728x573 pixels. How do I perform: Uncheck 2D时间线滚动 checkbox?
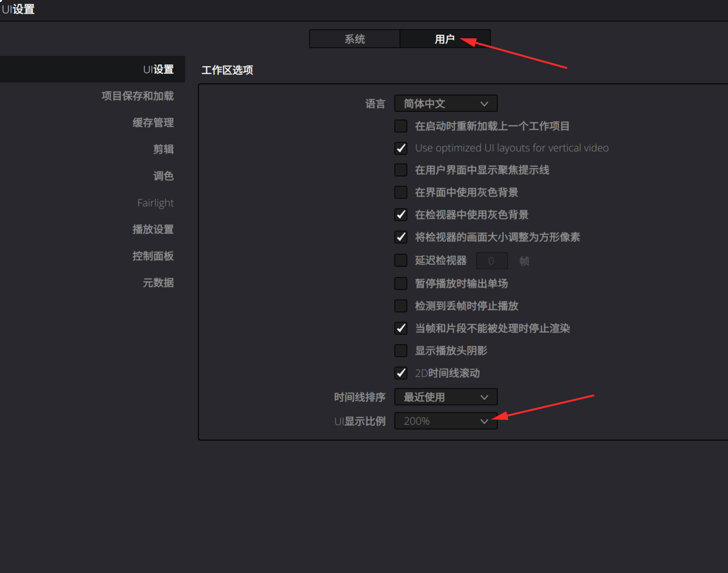[401, 373]
